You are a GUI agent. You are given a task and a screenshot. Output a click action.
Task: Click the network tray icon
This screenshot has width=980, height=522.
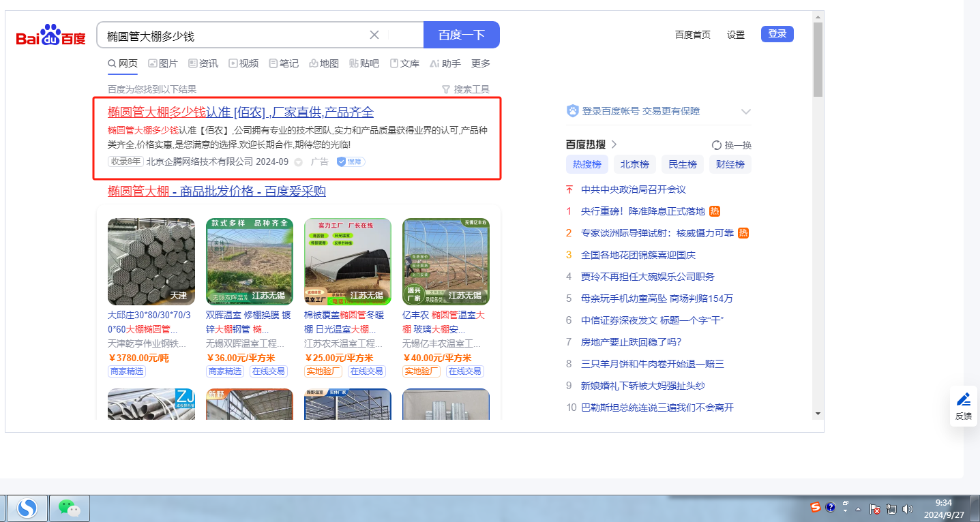coord(891,508)
